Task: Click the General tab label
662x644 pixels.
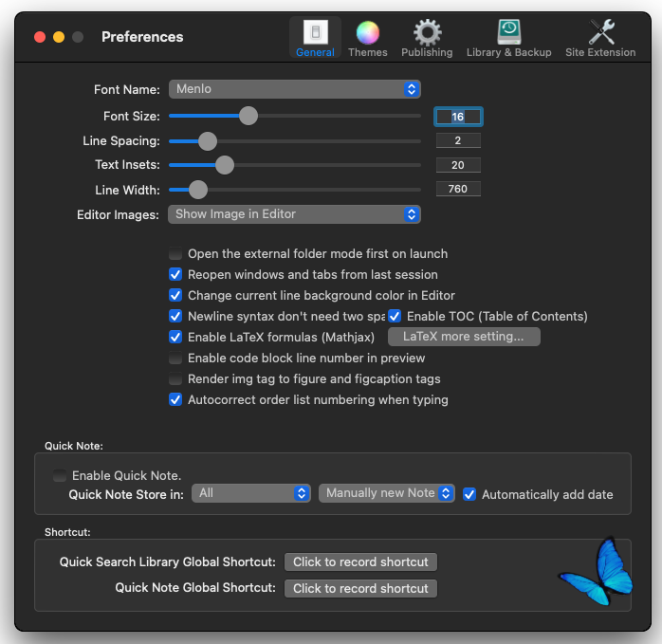Action: point(315,52)
